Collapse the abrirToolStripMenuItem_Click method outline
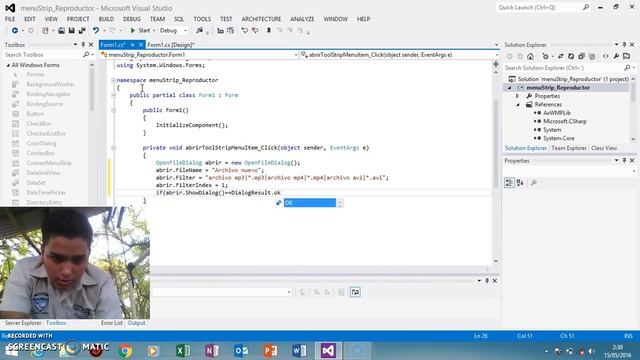This screenshot has height=360, width=640. tap(113, 148)
